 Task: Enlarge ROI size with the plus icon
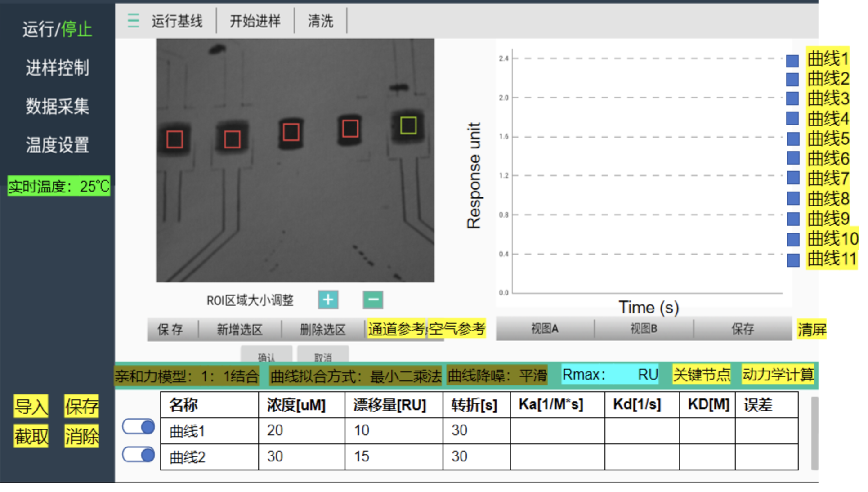click(x=328, y=299)
